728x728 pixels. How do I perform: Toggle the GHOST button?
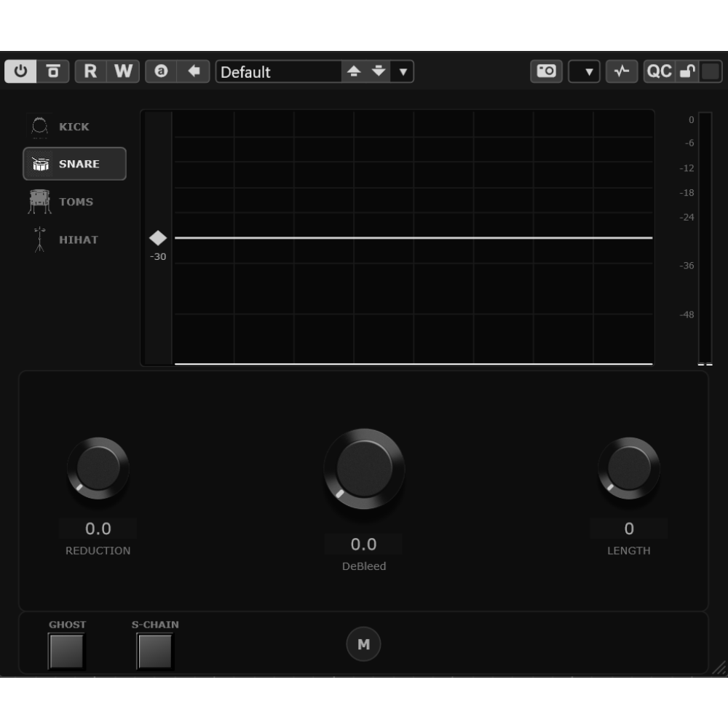[x=67, y=650]
